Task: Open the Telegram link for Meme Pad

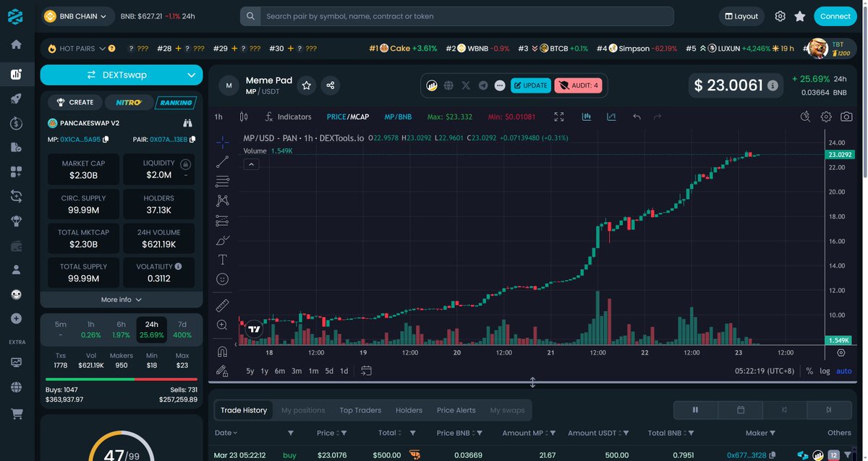Action: click(482, 85)
